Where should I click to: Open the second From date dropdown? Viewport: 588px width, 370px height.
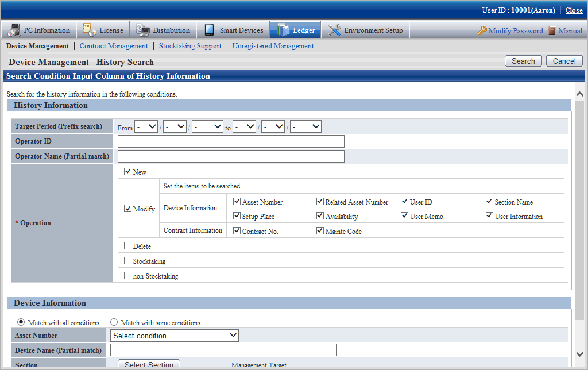coord(175,126)
